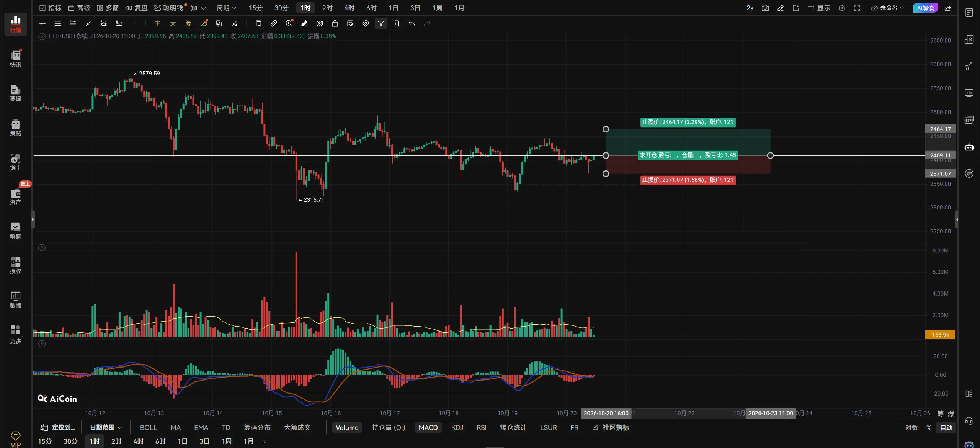Viewport: 980px width, 448px height.
Task: Collapse the MACD pane arrow
Action: [42, 344]
